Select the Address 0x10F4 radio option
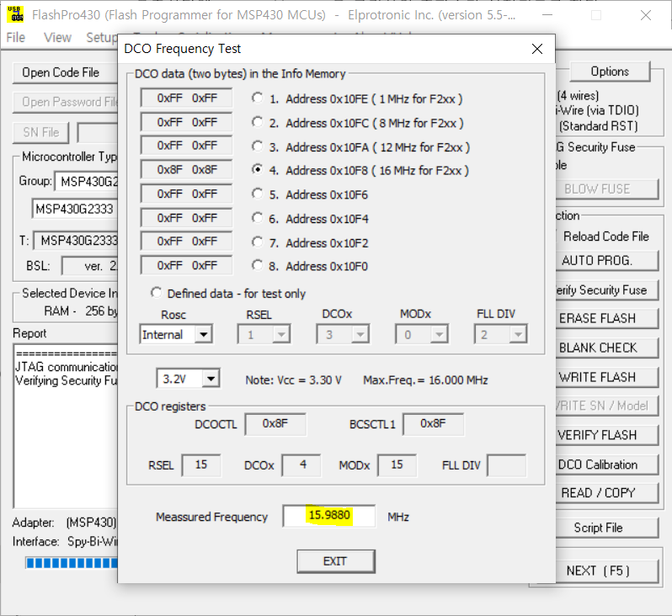Image resolution: width=672 pixels, height=616 pixels. click(x=257, y=218)
